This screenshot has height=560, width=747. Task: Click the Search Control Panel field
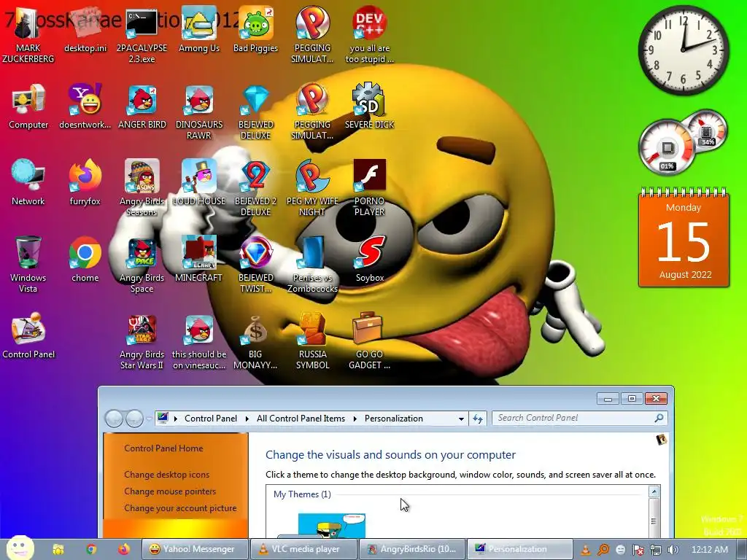(579, 418)
